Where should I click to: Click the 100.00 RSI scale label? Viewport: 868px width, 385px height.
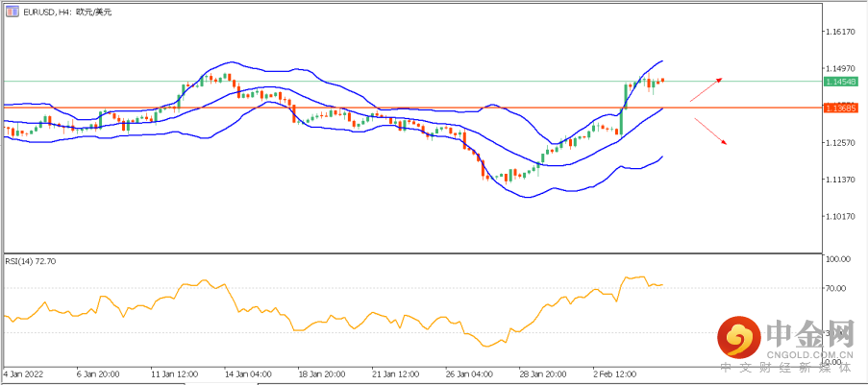click(839, 259)
